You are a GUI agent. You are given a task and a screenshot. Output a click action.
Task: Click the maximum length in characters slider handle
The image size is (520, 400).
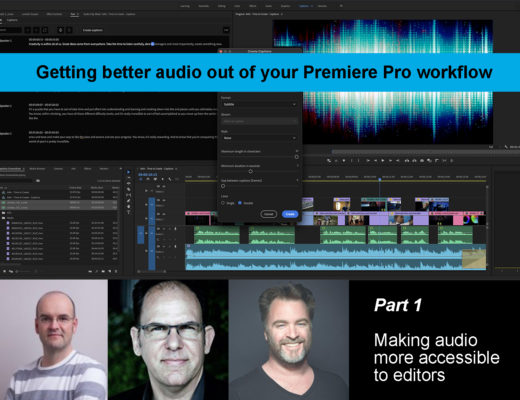297,157
